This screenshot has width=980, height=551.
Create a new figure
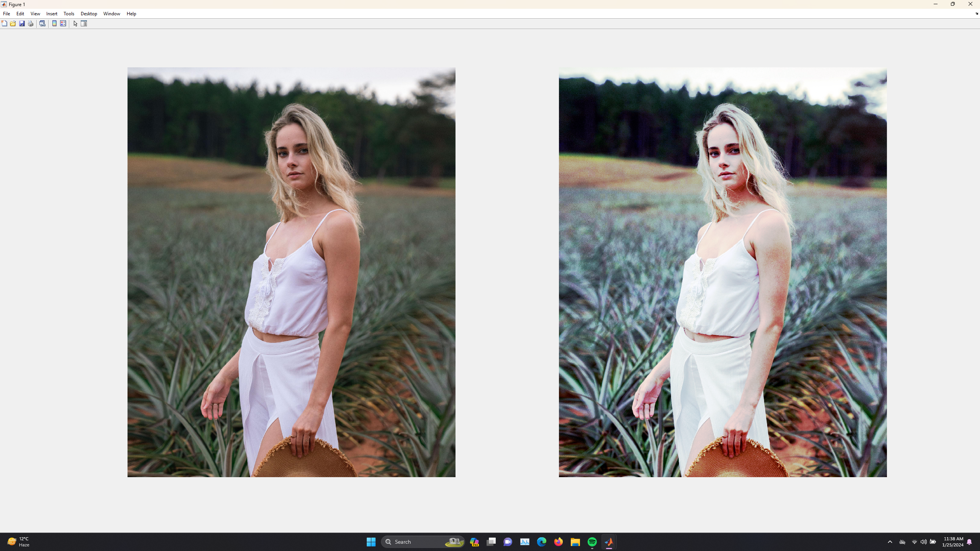tap(4, 23)
